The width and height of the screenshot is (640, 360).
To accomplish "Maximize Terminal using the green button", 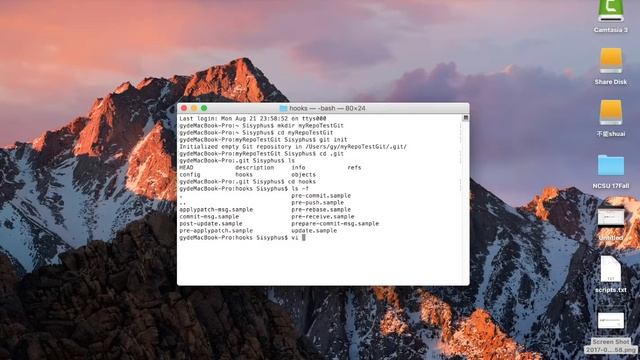I will point(204,108).
